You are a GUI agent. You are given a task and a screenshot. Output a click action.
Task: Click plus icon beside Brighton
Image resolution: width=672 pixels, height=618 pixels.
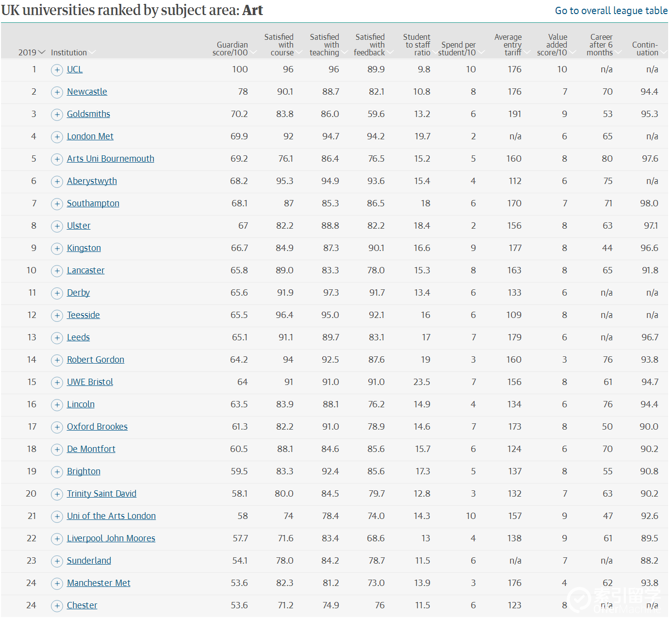click(x=57, y=472)
